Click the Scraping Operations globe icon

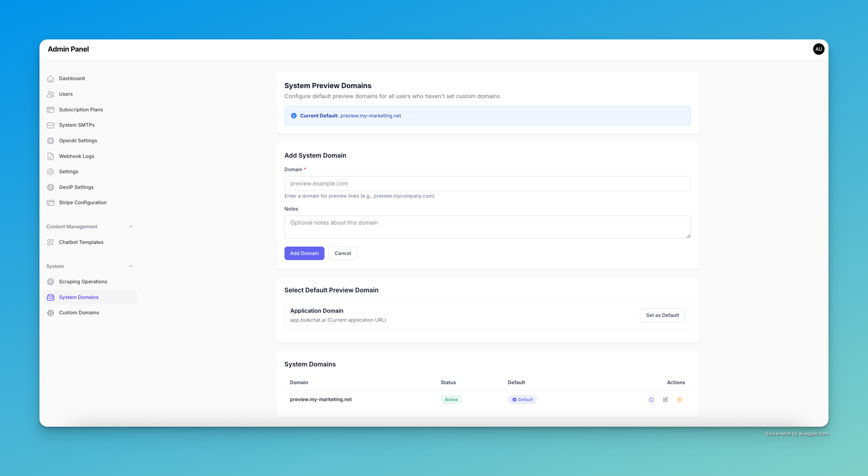(51, 282)
